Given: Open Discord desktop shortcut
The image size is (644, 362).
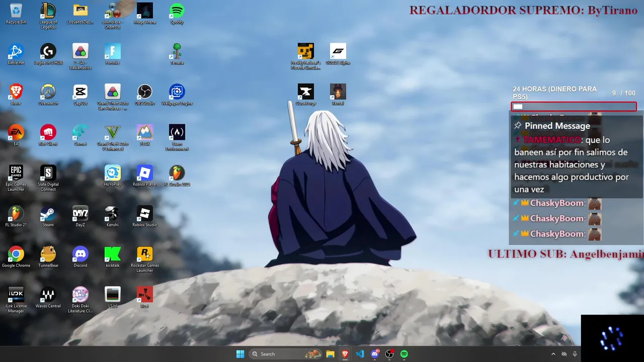Looking at the screenshot, I should [x=80, y=257].
